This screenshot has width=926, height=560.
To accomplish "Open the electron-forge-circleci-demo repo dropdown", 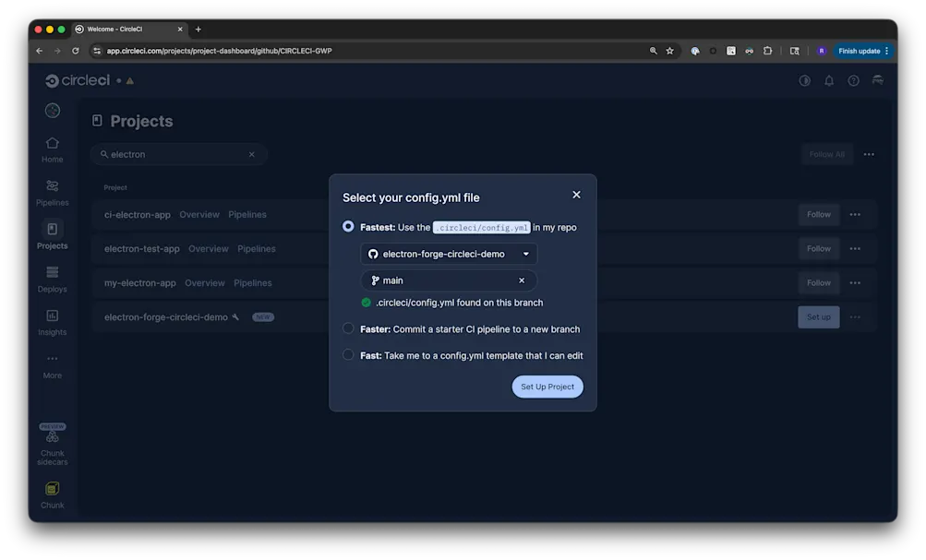I will click(449, 255).
